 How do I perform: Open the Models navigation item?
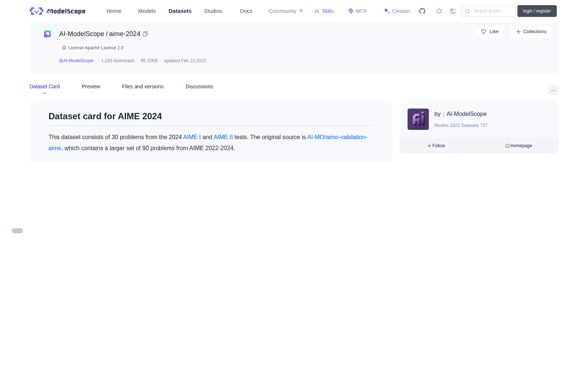point(147,11)
